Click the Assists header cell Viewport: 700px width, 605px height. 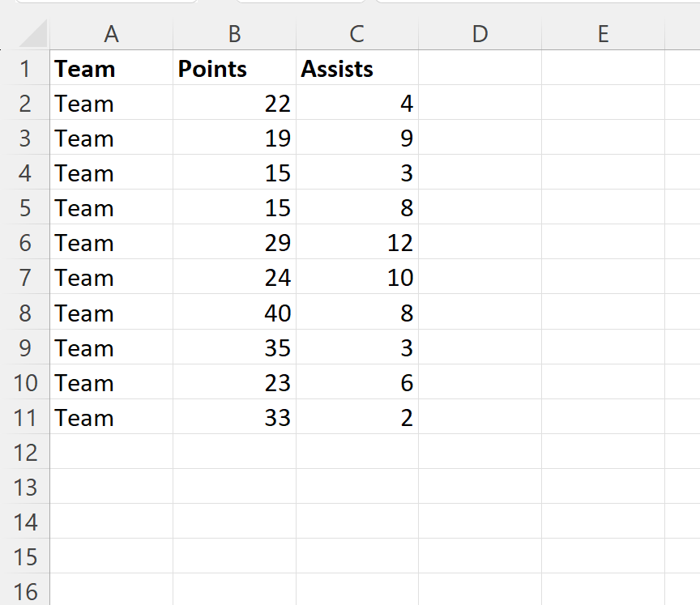click(x=357, y=69)
